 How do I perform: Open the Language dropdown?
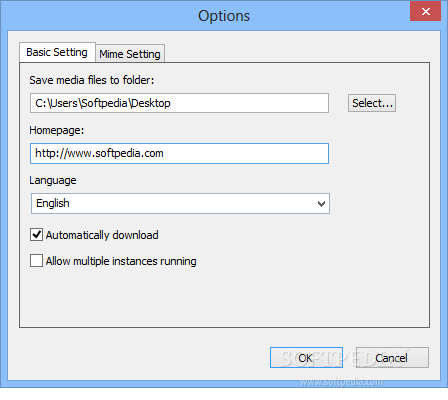pyautogui.click(x=180, y=203)
